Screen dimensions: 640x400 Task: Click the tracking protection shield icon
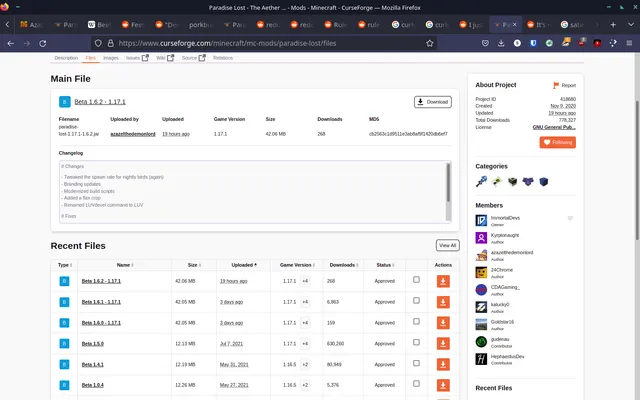(98, 43)
